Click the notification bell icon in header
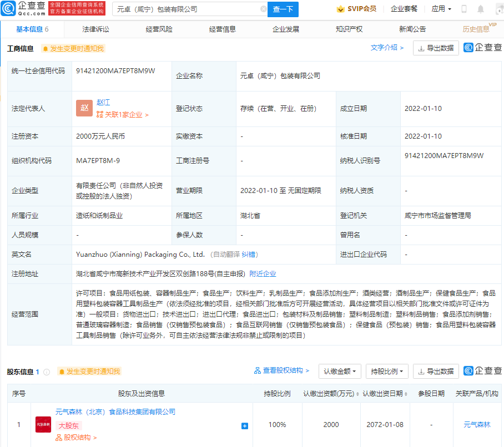The height and width of the screenshot is (447, 504). 480,8
